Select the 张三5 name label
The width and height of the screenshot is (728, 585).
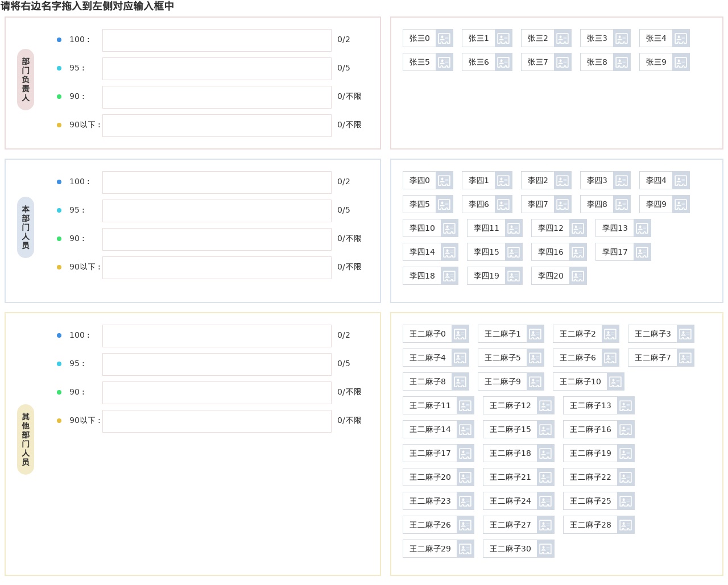(419, 63)
